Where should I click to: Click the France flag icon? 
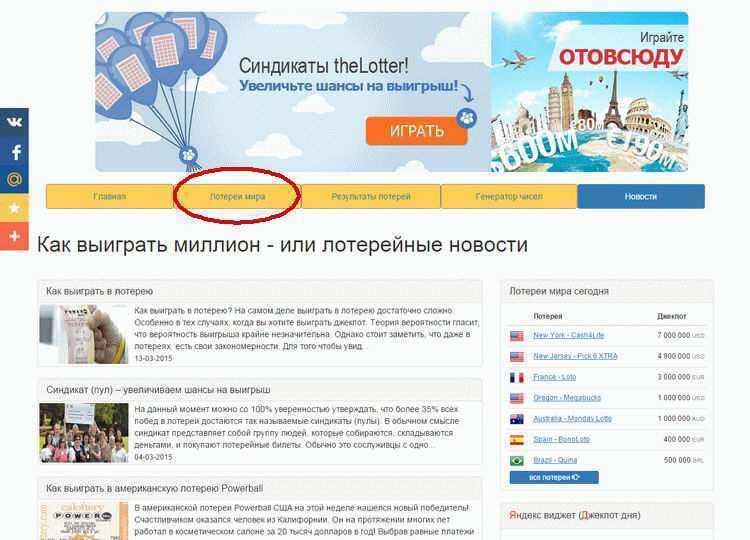click(x=517, y=377)
